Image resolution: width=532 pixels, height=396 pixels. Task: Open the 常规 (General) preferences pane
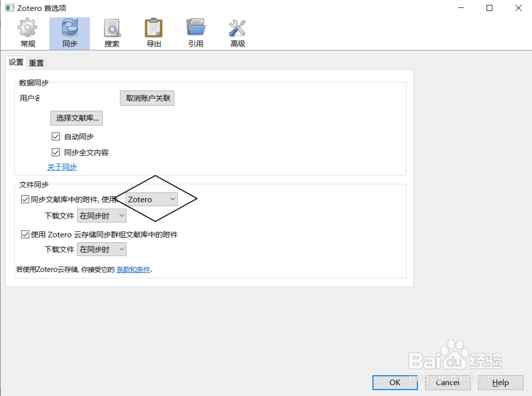pos(28,33)
